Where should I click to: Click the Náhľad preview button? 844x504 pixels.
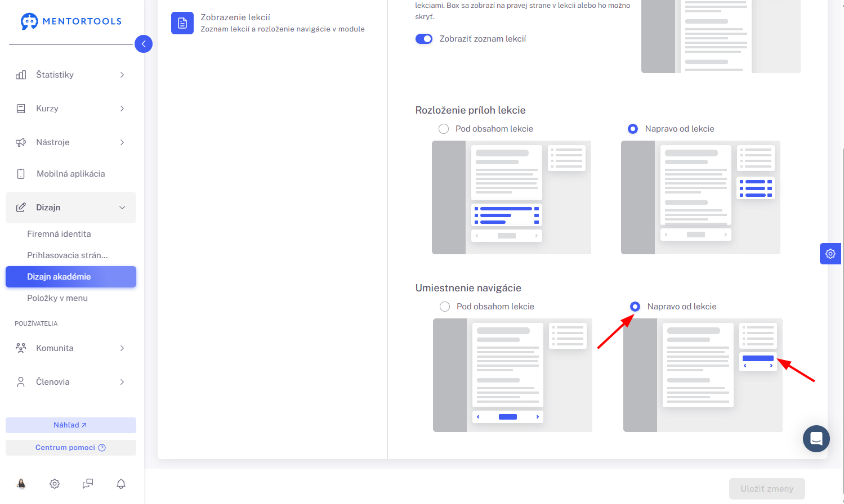(71, 425)
